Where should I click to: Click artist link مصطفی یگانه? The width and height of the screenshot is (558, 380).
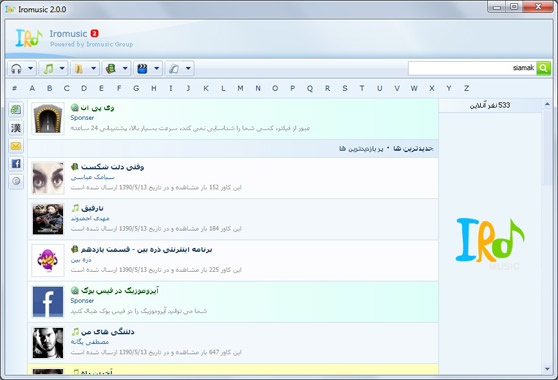(89, 342)
